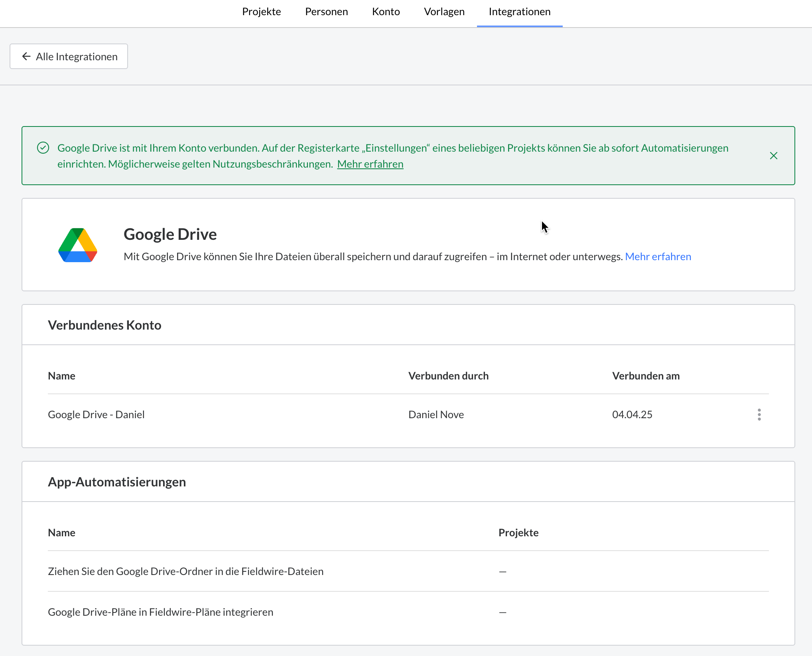Open blue Mehr erfahren link in Google Drive card

[x=658, y=257]
